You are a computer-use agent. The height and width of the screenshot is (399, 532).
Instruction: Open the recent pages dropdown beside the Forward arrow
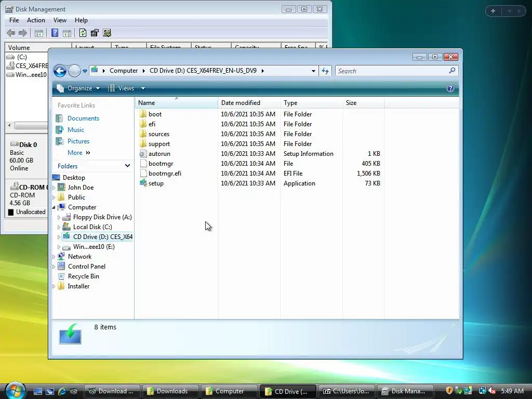tap(85, 71)
